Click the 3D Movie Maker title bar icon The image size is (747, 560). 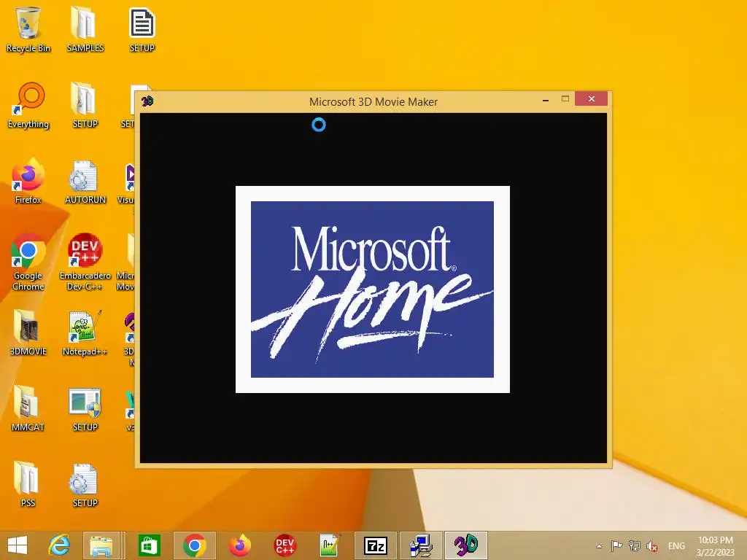click(x=147, y=101)
